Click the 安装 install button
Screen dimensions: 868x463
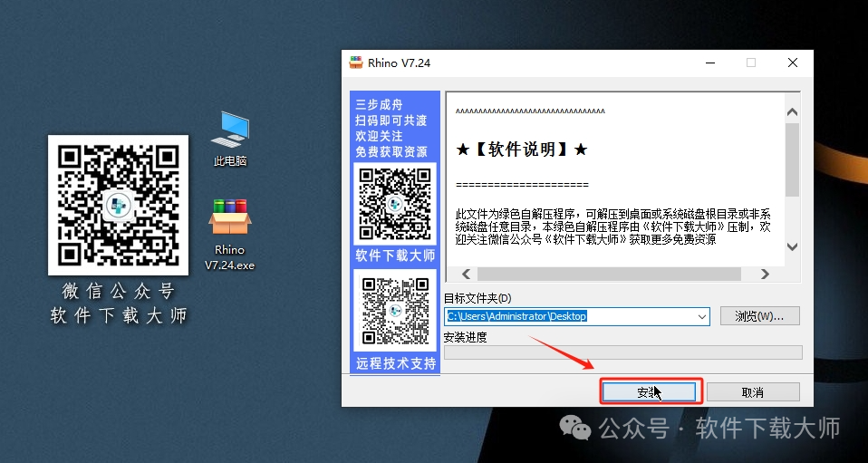pyautogui.click(x=649, y=392)
